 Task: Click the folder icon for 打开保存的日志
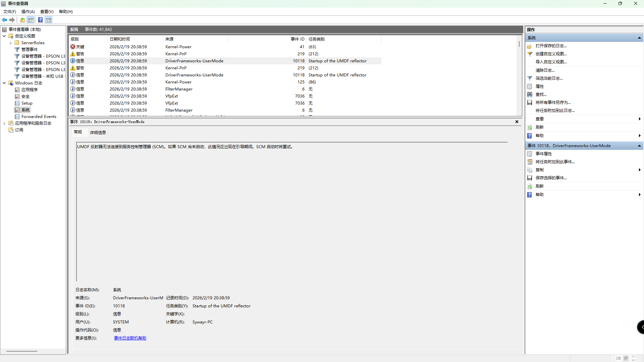[530, 46]
